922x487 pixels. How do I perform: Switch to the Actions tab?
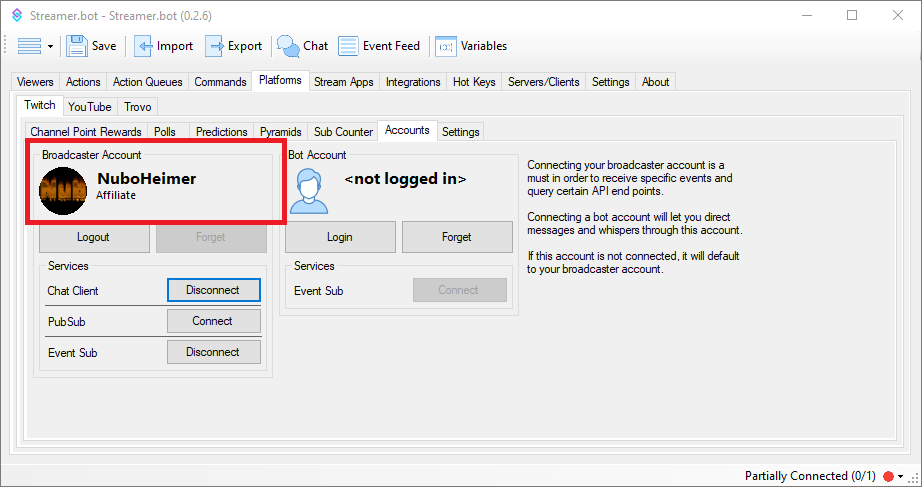click(x=83, y=82)
